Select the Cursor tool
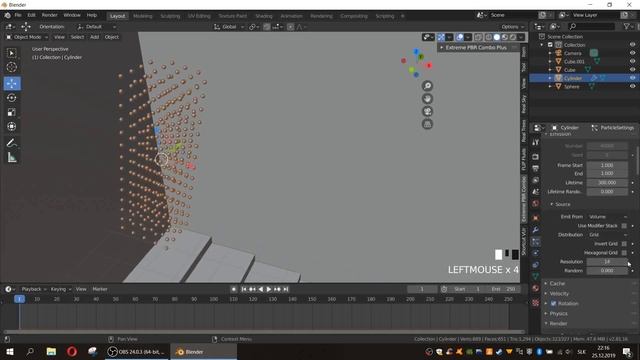The image size is (640, 360). (11, 67)
